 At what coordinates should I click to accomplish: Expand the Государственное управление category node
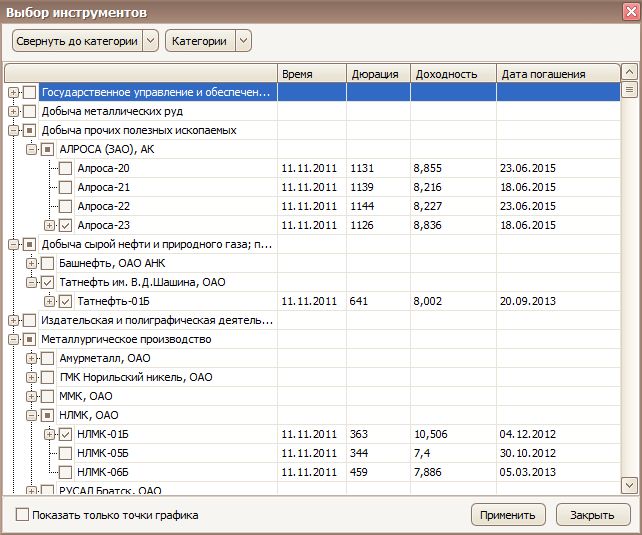click(x=13, y=93)
